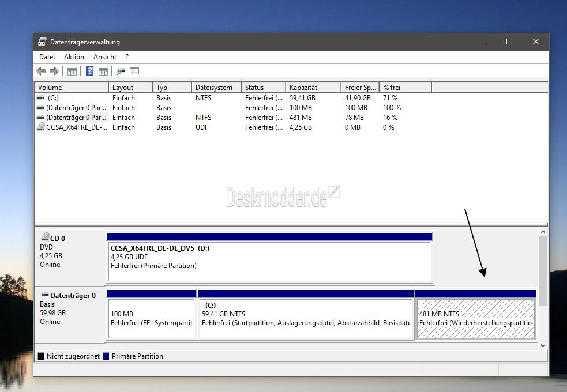Select the CCSA_X64FRE_DE-DE_DV5 (D:) partition block

point(270,258)
